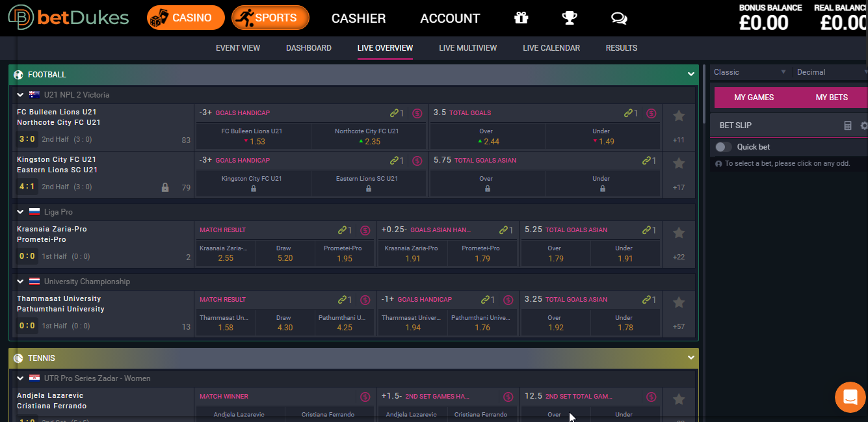The width and height of the screenshot is (868, 422).
Task: Open the orange live chat widget
Action: [x=850, y=397]
